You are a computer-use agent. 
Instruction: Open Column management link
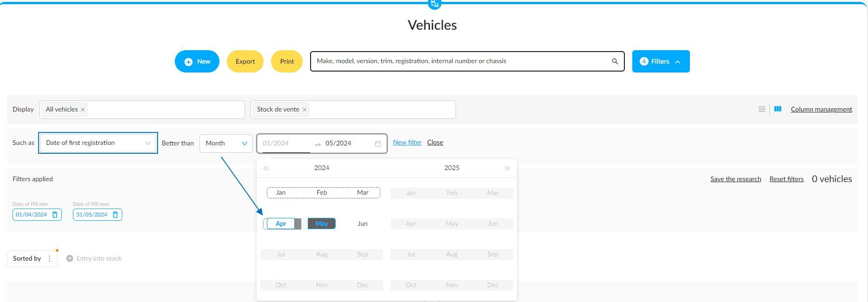(x=822, y=109)
